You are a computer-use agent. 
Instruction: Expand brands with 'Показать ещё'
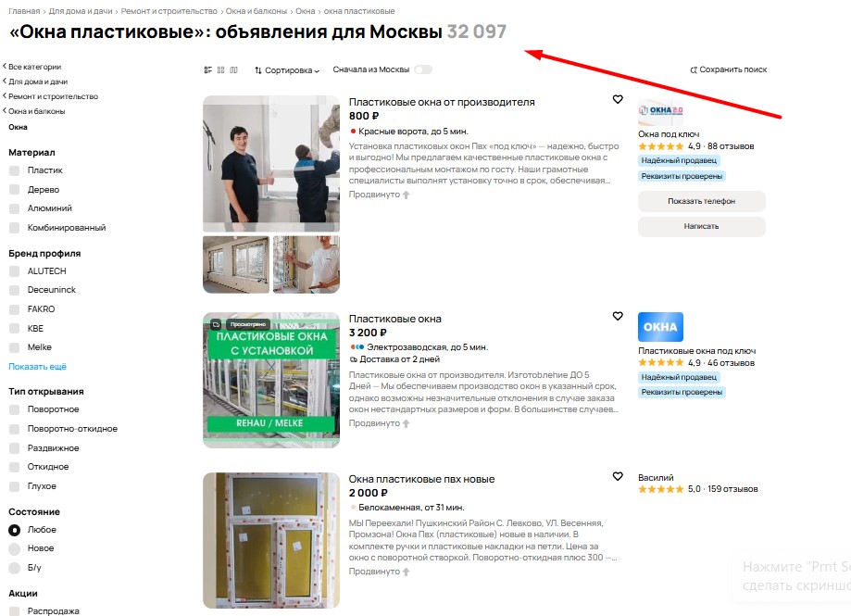pyautogui.click(x=37, y=366)
